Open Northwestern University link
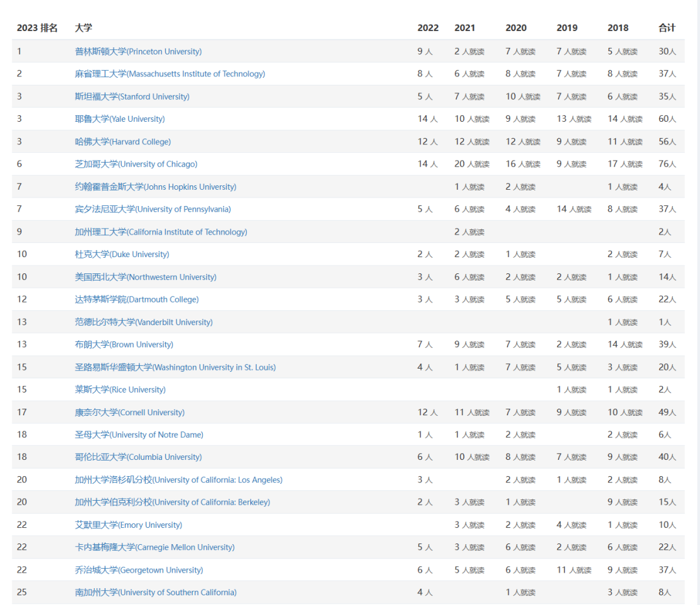Viewport: 700px width, 605px height. point(146,277)
